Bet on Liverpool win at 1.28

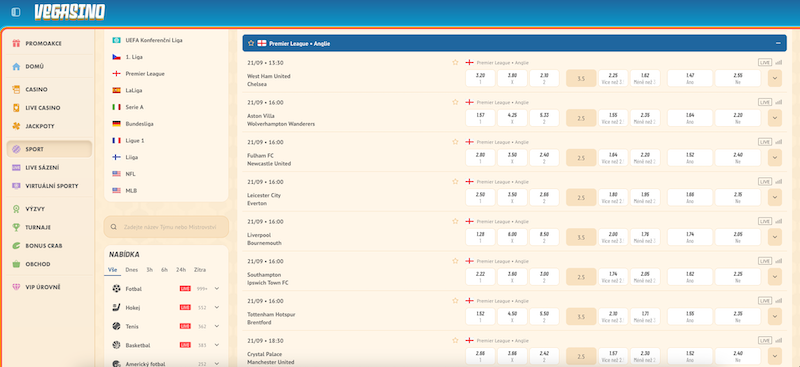(480, 237)
